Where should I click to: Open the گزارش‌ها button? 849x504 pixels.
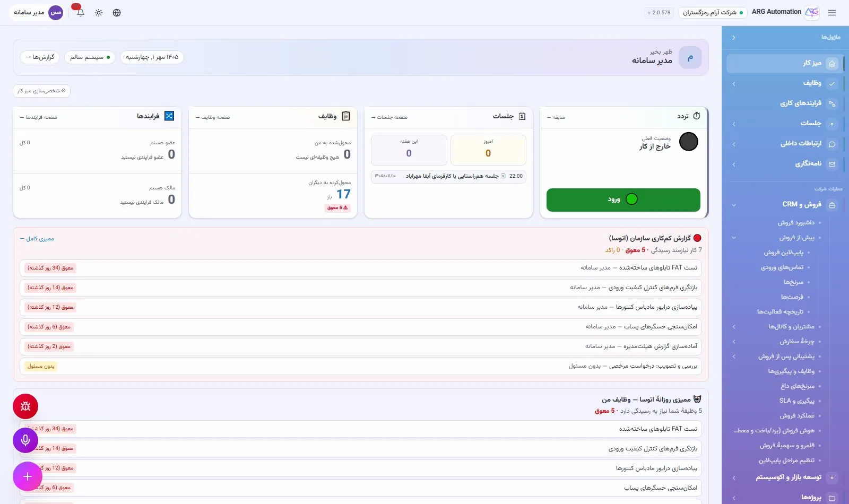40,57
